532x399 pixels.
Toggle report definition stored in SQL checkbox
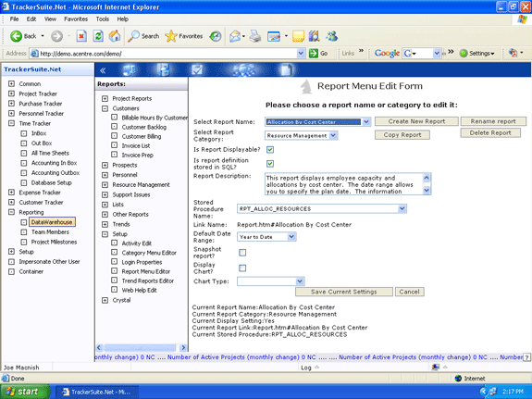click(270, 164)
